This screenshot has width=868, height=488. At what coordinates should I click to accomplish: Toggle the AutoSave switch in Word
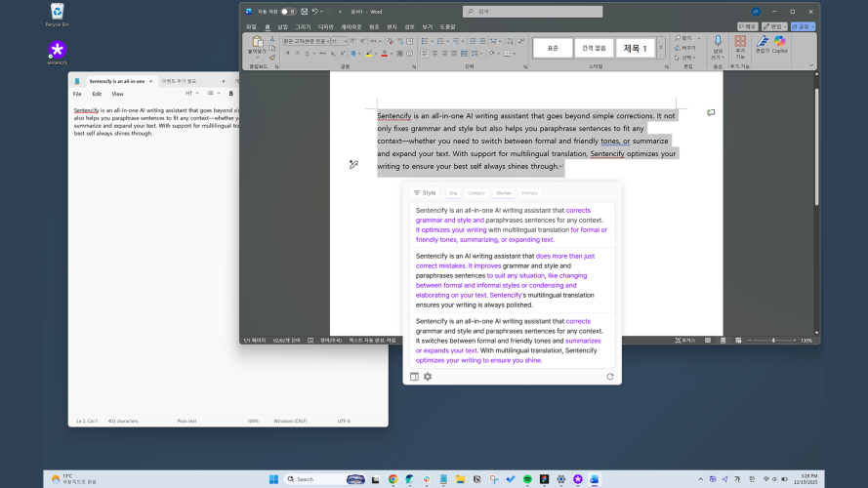(x=288, y=11)
